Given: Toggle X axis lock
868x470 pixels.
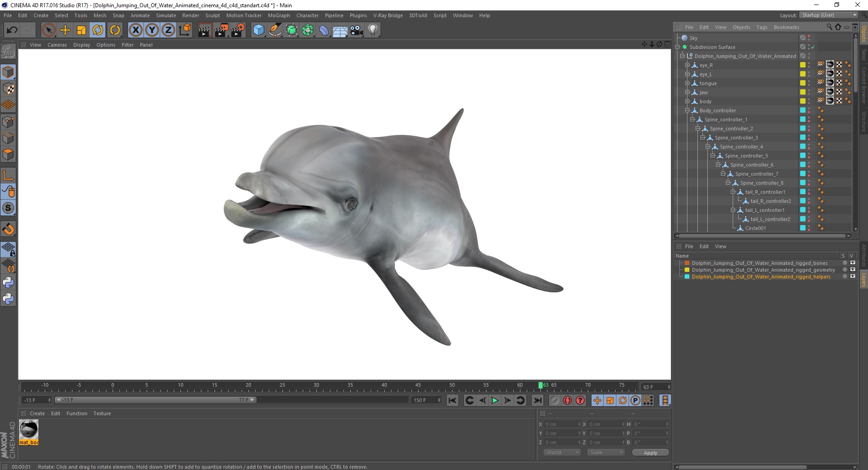Looking at the screenshot, I should click(x=135, y=30).
